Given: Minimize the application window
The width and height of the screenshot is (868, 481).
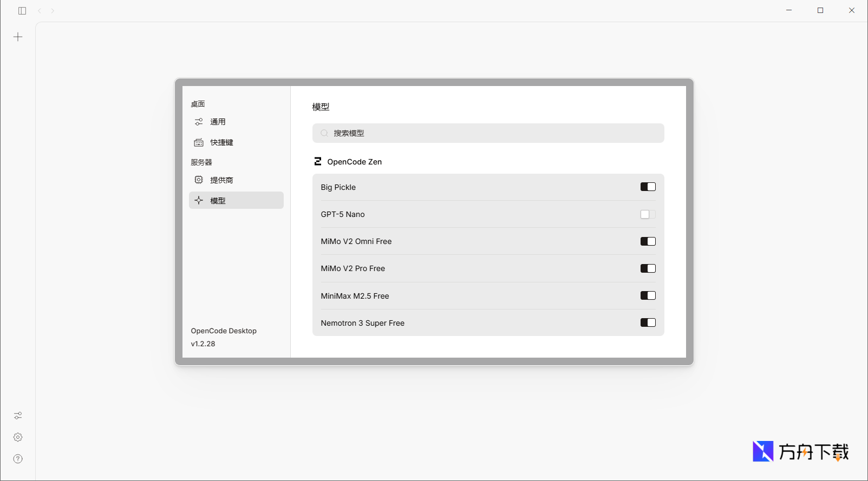Looking at the screenshot, I should (789, 10).
